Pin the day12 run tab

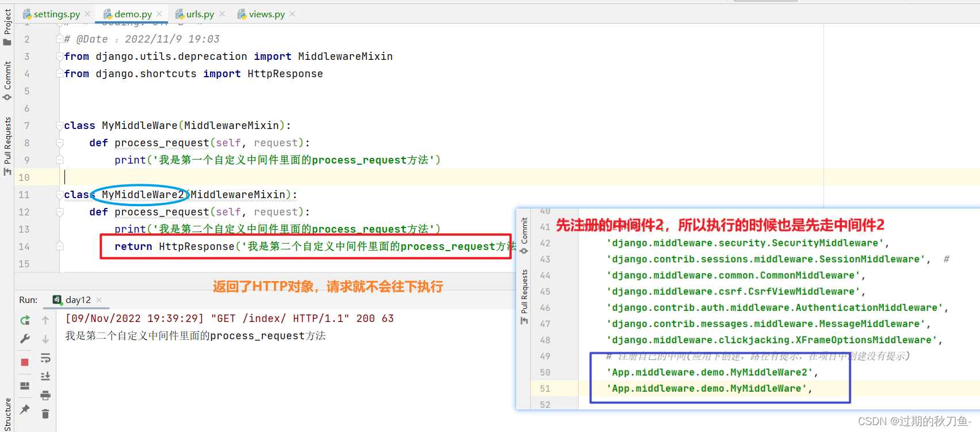point(25,410)
